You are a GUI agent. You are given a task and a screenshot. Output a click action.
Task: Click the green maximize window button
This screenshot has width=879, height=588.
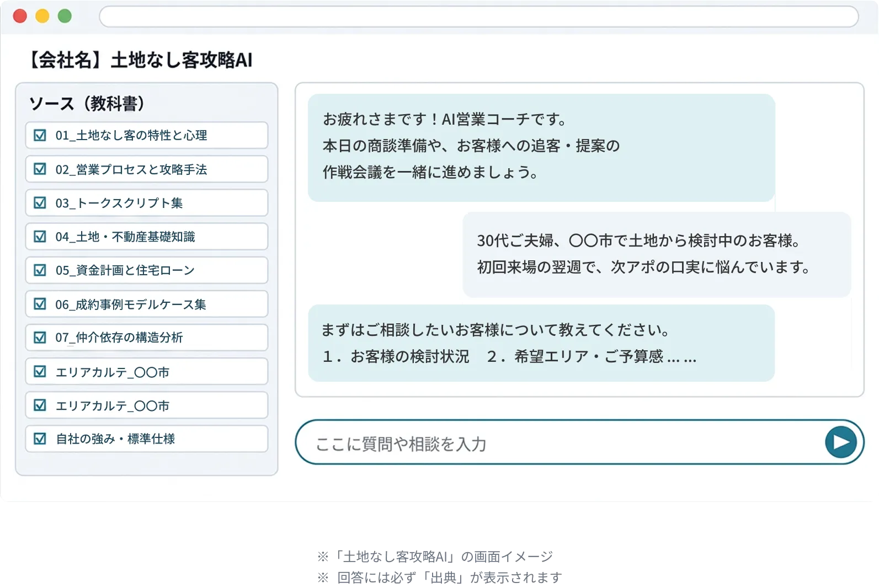point(65,16)
